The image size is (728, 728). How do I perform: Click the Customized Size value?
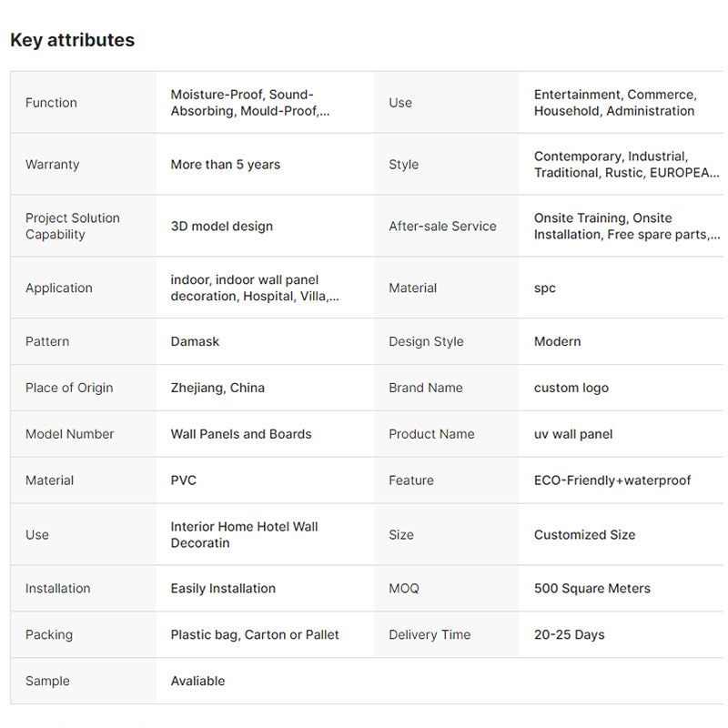click(584, 535)
